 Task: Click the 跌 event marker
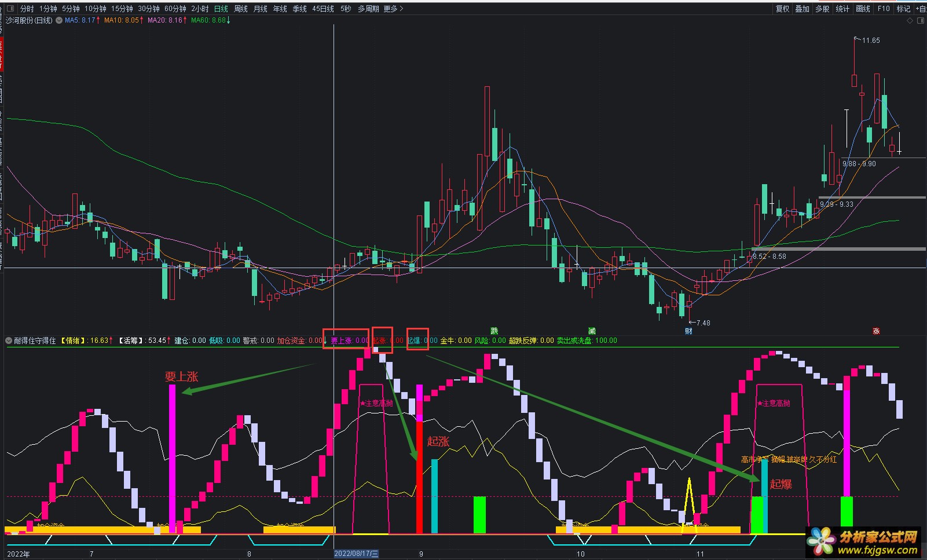(494, 331)
